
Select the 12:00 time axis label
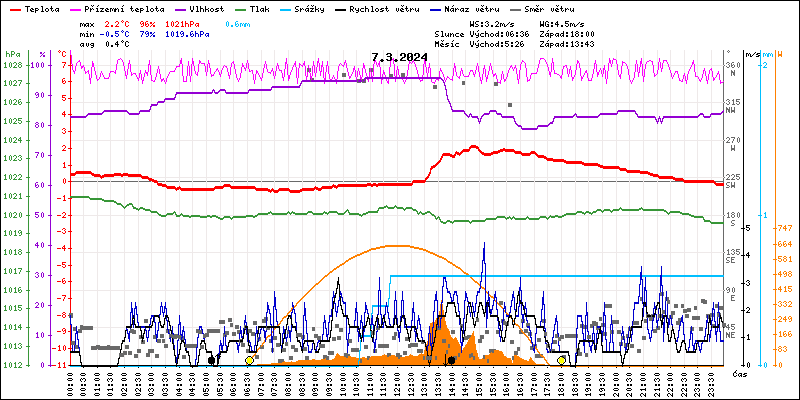tap(397, 381)
